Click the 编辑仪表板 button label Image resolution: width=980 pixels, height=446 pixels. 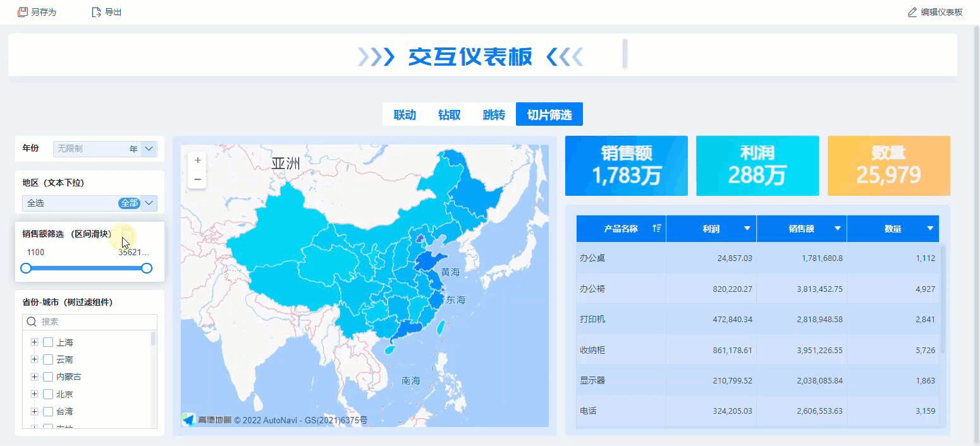(941, 12)
